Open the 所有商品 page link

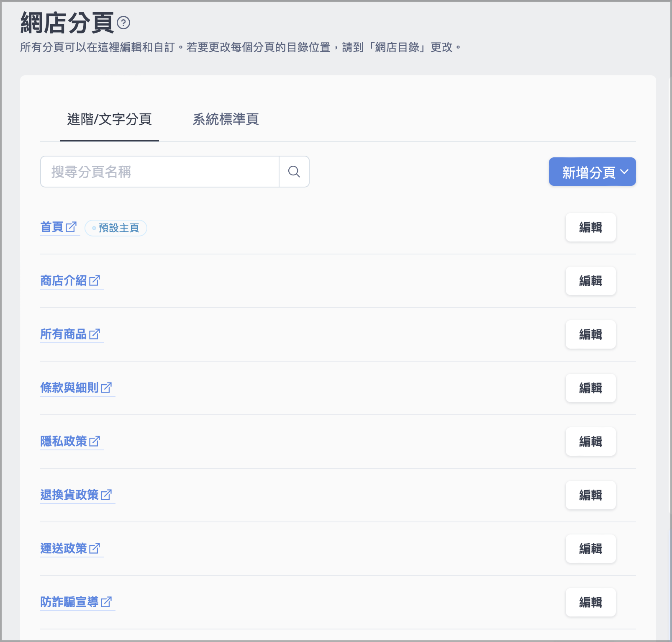pos(64,334)
